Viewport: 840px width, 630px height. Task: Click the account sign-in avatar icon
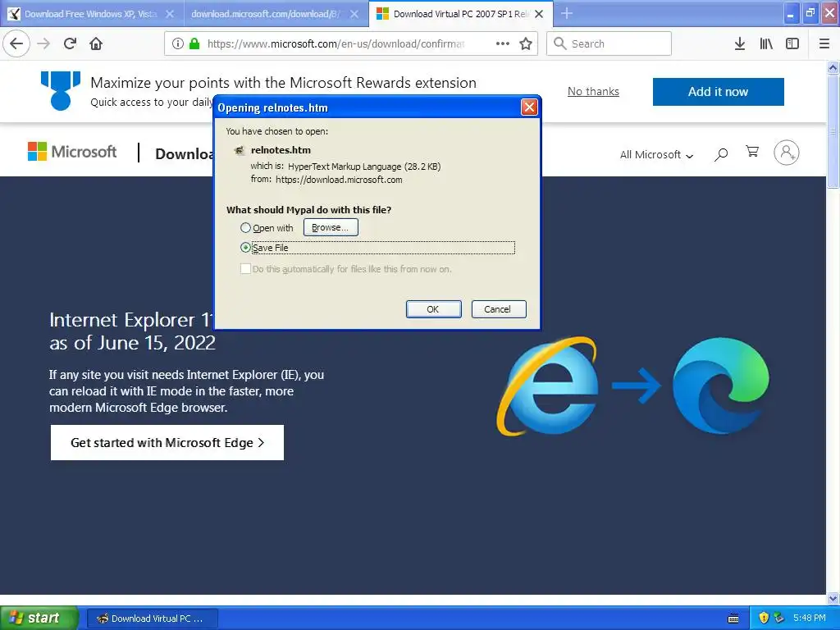pos(787,153)
